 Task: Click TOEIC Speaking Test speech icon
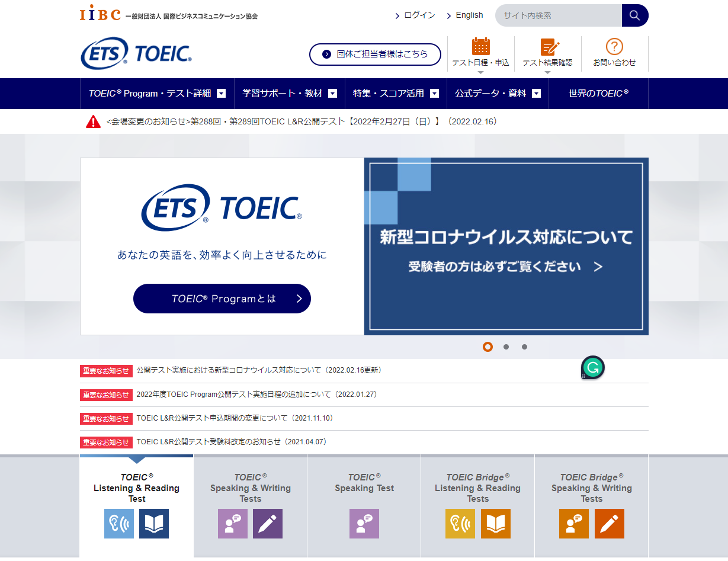364,524
